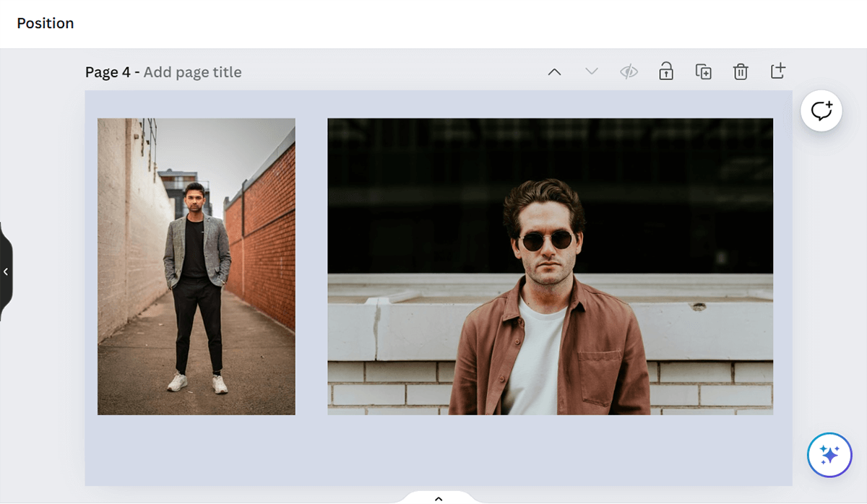Viewport: 867px width, 504px height.
Task: Add a comment using the speech bubble icon
Action: click(x=821, y=111)
